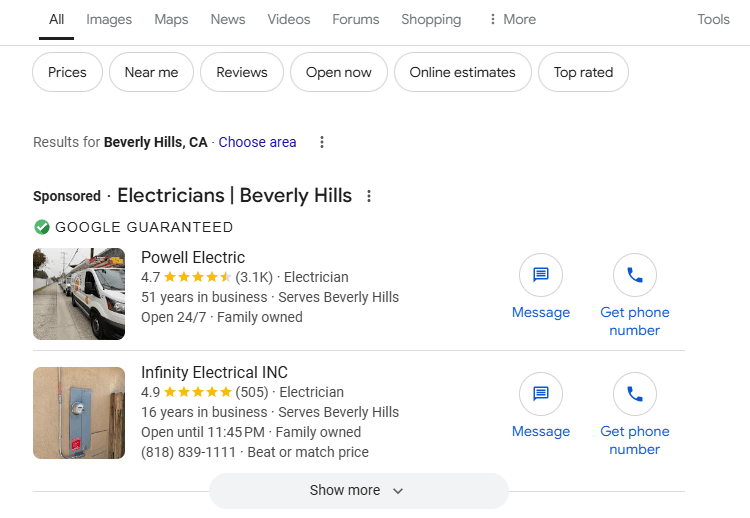Screen dimensions: 750x518
Task: Select the Reviews filter chip
Action: click(242, 72)
